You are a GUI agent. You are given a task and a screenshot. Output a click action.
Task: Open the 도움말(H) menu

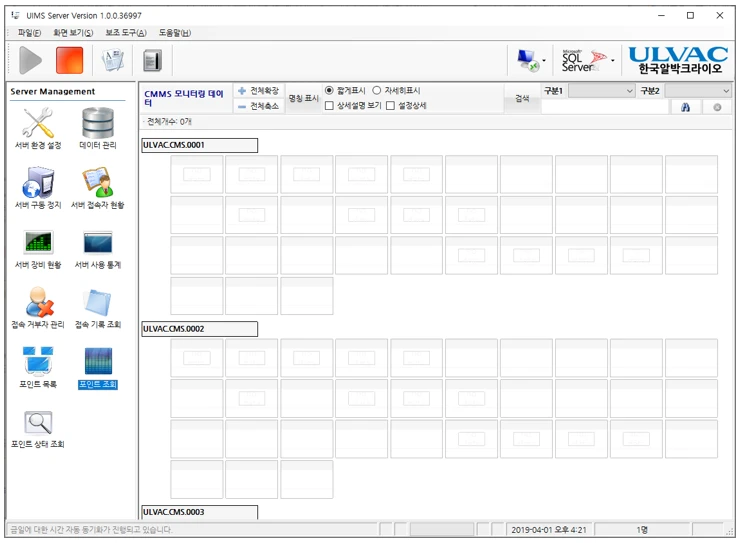point(175,33)
